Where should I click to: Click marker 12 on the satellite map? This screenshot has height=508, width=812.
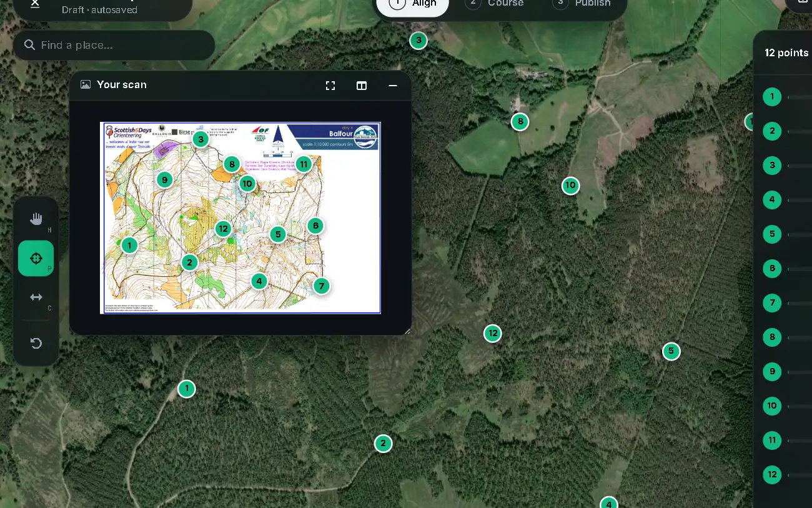[493, 334]
